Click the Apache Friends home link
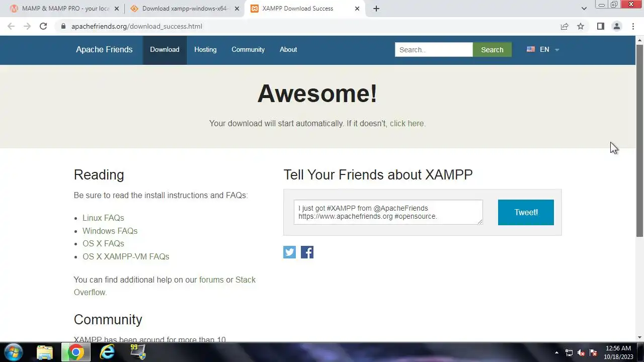This screenshot has height=362, width=644. point(104,50)
